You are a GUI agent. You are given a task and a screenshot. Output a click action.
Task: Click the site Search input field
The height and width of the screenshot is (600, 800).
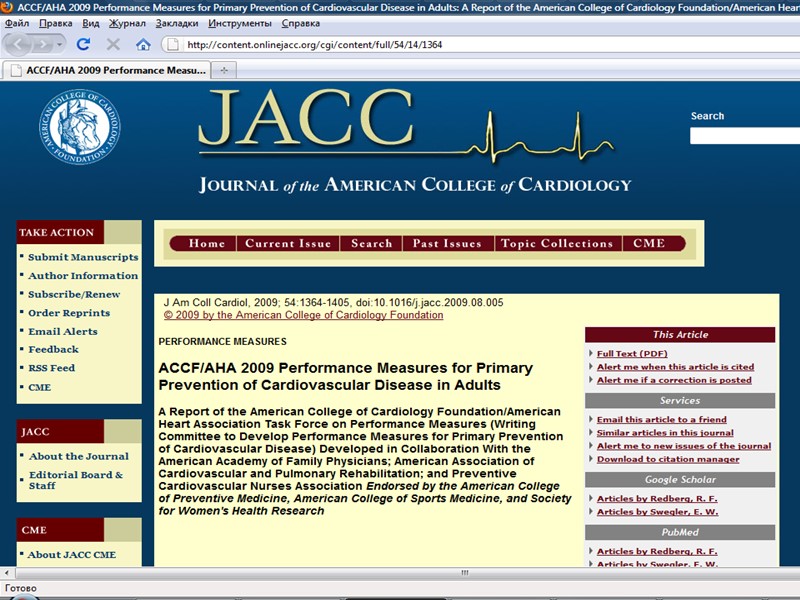[x=745, y=136]
